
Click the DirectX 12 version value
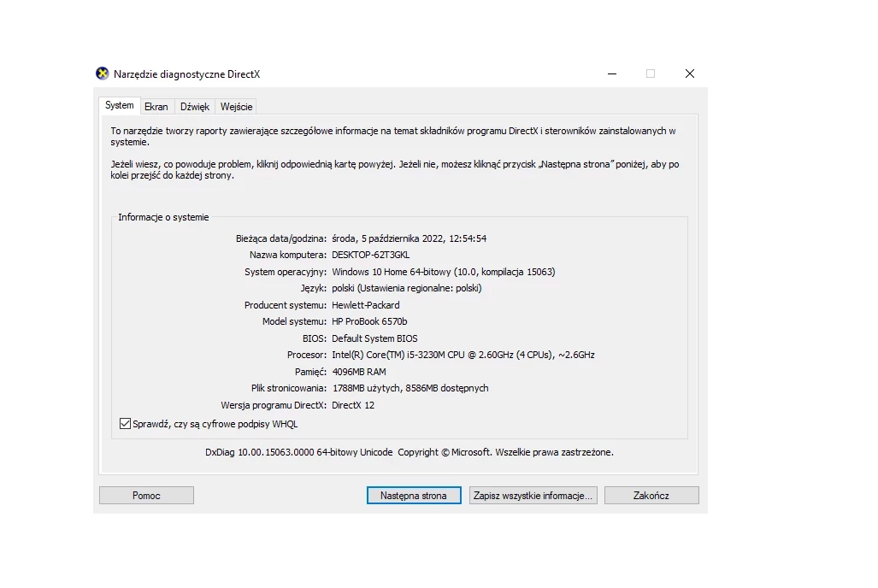tap(353, 405)
